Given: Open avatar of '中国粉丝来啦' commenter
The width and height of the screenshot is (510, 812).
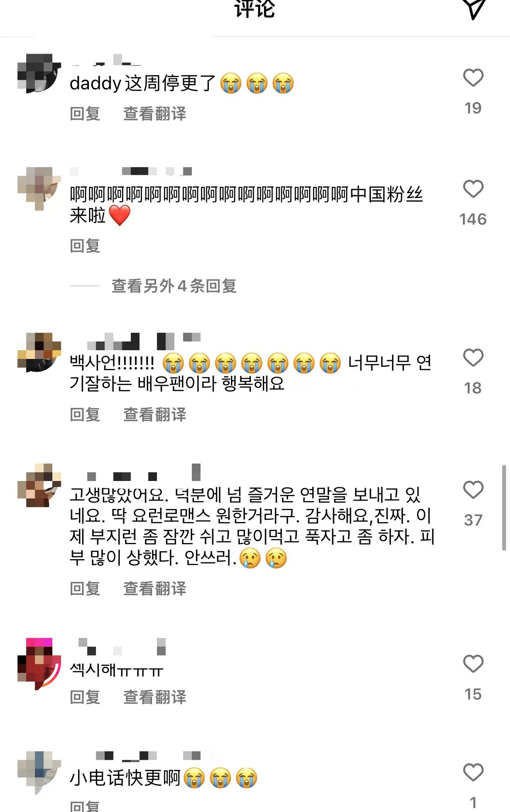Looking at the screenshot, I should click(x=39, y=188).
